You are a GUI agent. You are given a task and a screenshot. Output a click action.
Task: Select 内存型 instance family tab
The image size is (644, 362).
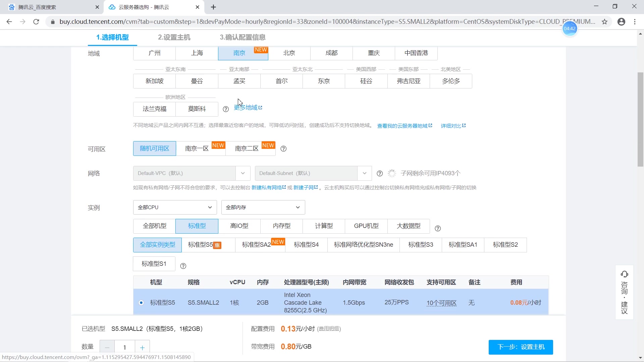coord(282,226)
